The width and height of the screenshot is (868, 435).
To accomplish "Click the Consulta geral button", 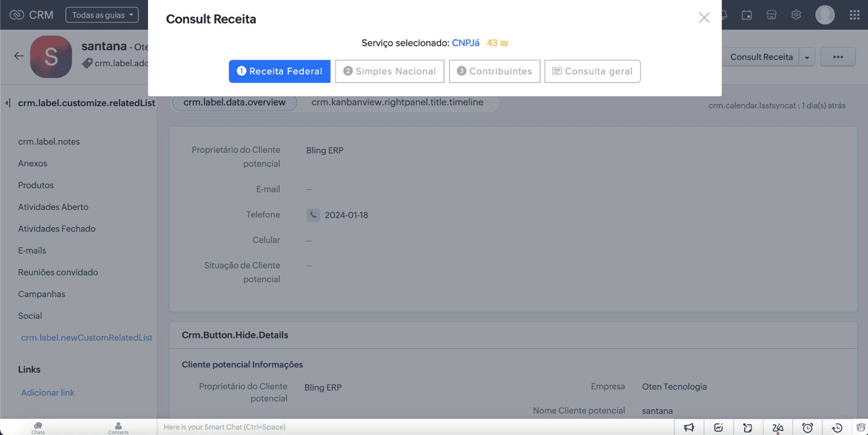I will pos(592,71).
